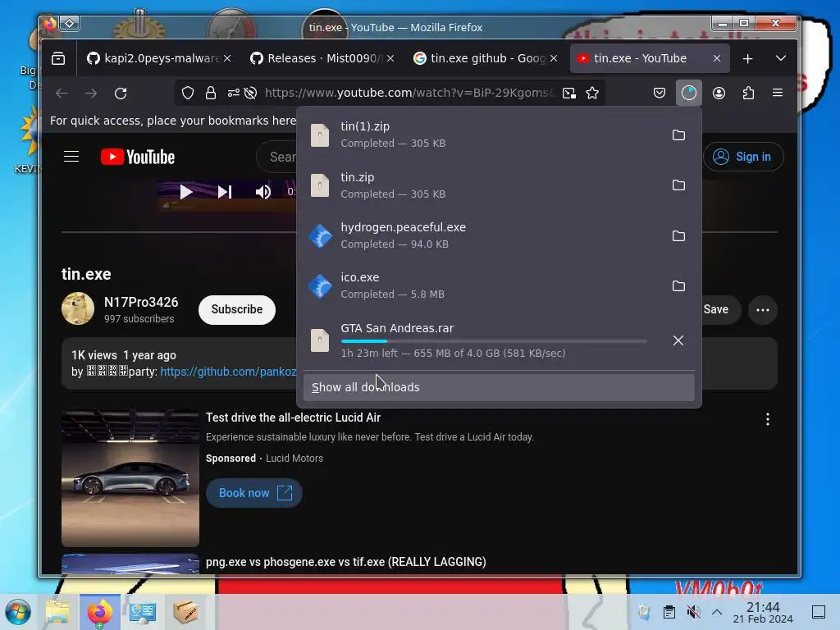Play the tin.exe video
This screenshot has width=840, height=630.
click(186, 192)
